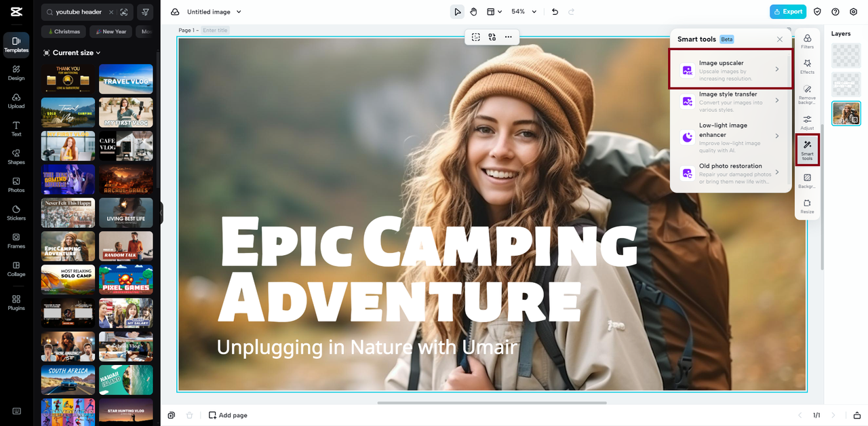Open the layout grid dropdown in top bar
Image resolution: width=868 pixels, height=426 pixels.
(494, 12)
